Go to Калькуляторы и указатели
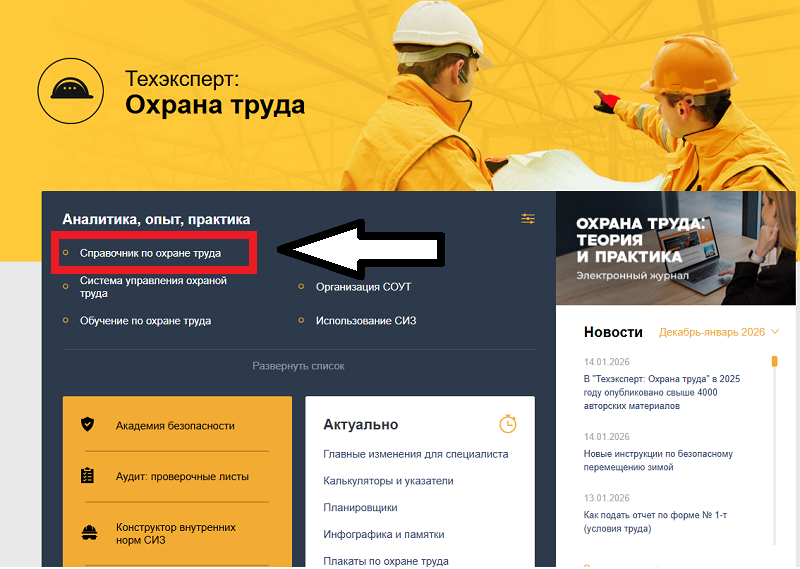Image resolution: width=800 pixels, height=569 pixels. point(388,481)
